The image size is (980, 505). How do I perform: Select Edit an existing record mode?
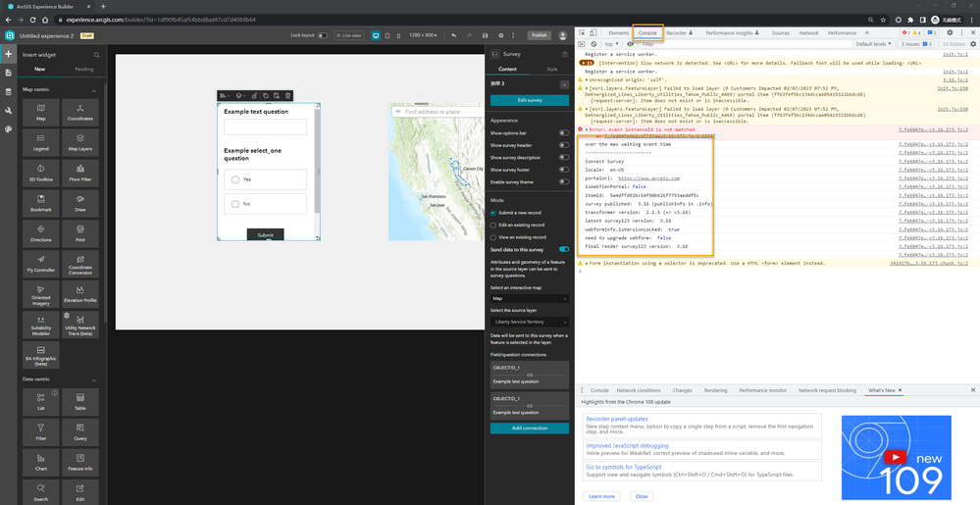pos(493,225)
